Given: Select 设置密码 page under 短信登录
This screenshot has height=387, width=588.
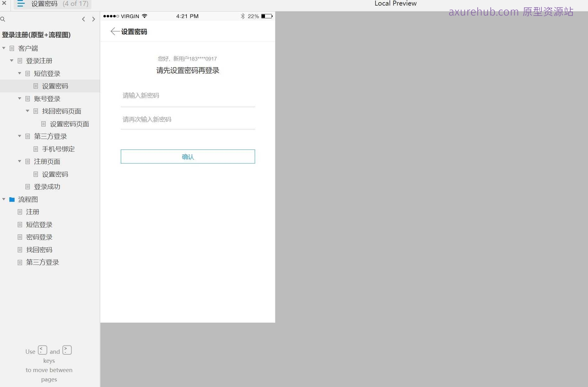Looking at the screenshot, I should coord(55,86).
